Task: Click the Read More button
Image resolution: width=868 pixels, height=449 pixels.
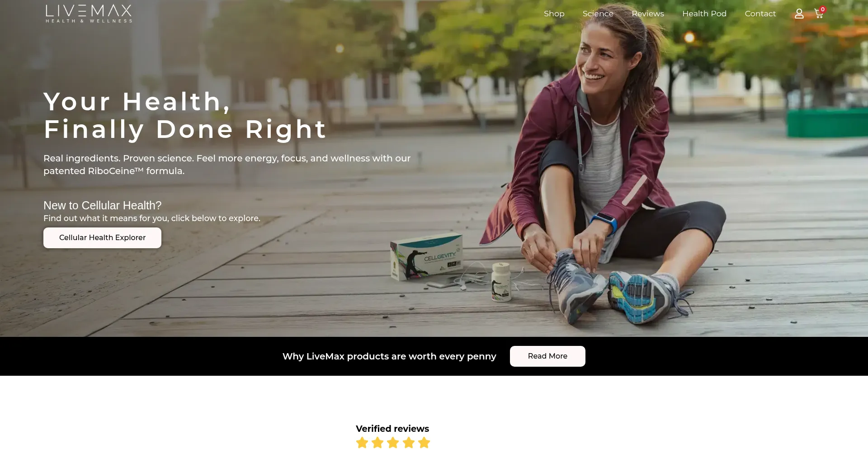Action: tap(547, 356)
